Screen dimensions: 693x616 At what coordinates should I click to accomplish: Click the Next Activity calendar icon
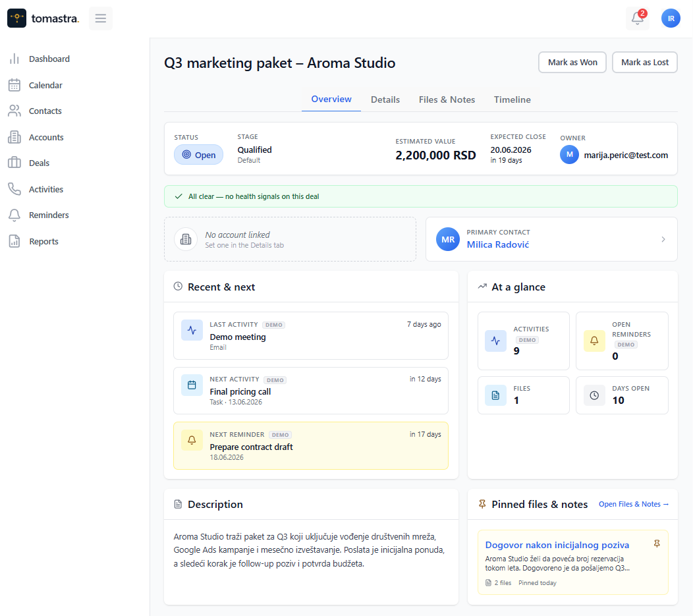click(x=192, y=385)
